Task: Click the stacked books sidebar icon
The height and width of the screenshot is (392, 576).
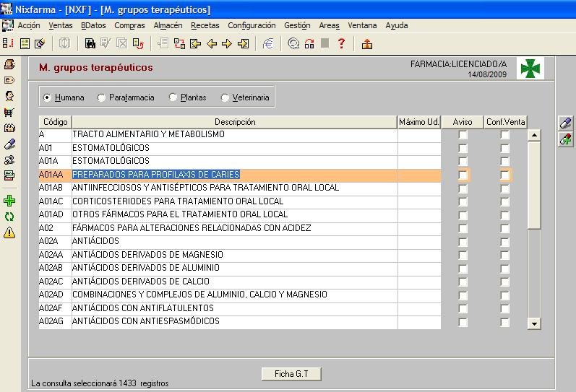Action: (x=9, y=175)
